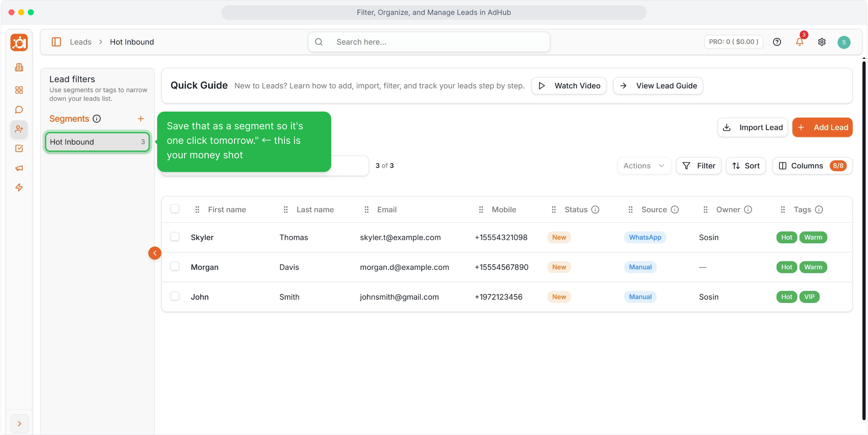
Task: Open the notifications bell with badge 3
Action: (x=800, y=41)
